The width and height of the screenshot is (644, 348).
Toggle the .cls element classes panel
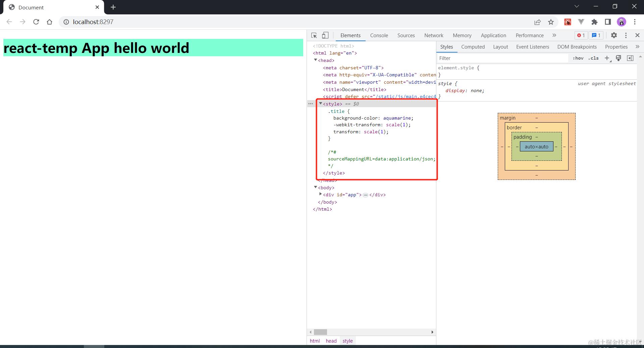tap(593, 58)
